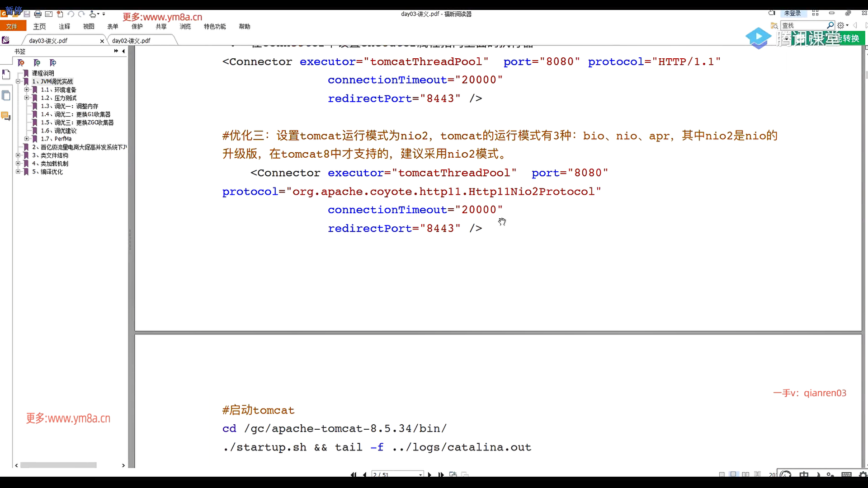This screenshot has width=868, height=488.
Task: Open the comments panel icon
Action: [6, 116]
